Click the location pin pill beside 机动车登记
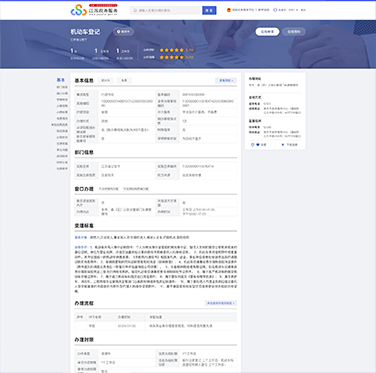376x373 pixels. [123, 32]
